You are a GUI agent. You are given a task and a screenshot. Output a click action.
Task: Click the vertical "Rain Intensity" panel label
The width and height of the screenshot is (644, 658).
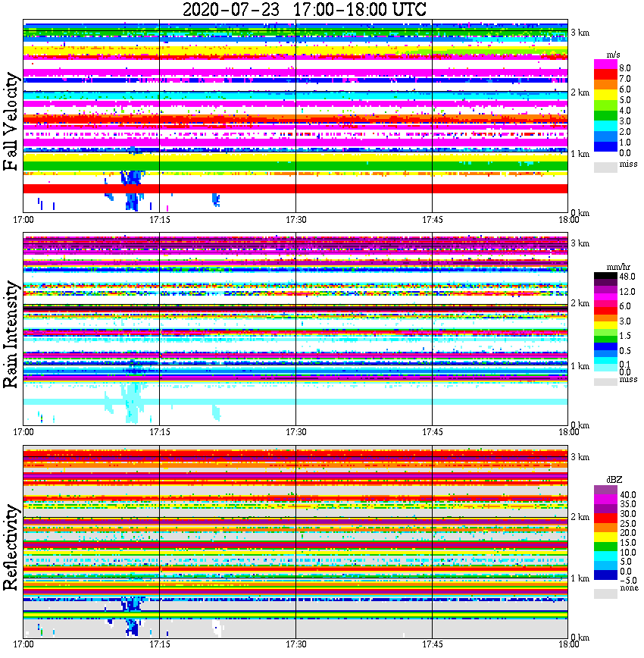(x=11, y=334)
